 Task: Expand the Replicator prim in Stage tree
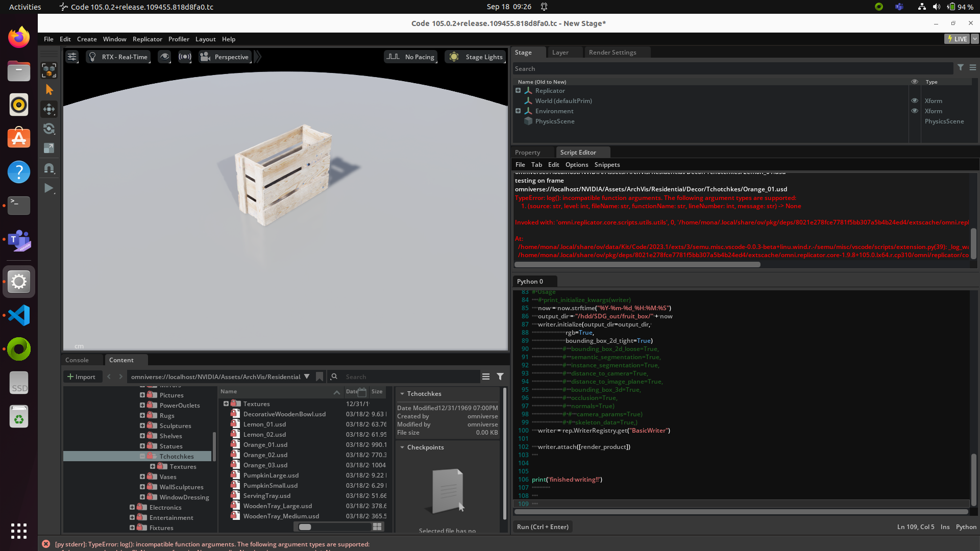518,91
